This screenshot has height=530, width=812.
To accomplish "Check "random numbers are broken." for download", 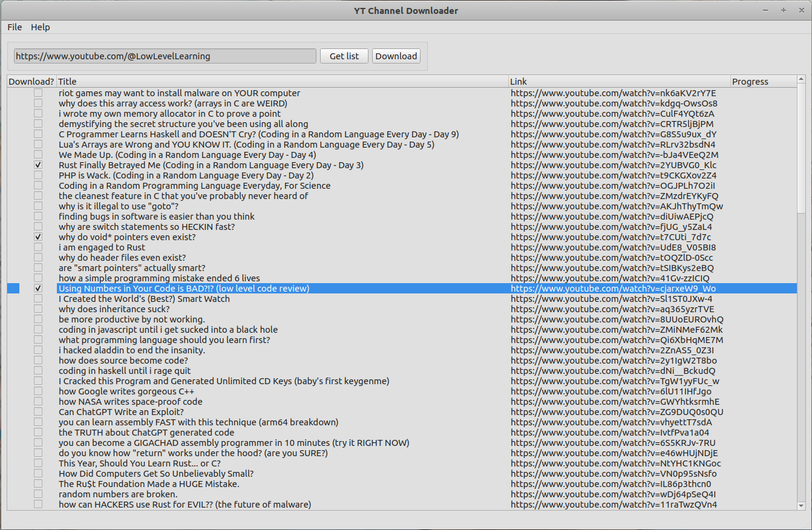I will click(38, 494).
